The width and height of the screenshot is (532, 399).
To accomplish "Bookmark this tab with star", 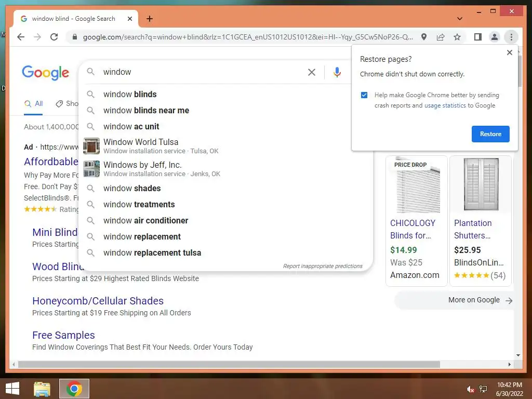I will coord(457,37).
